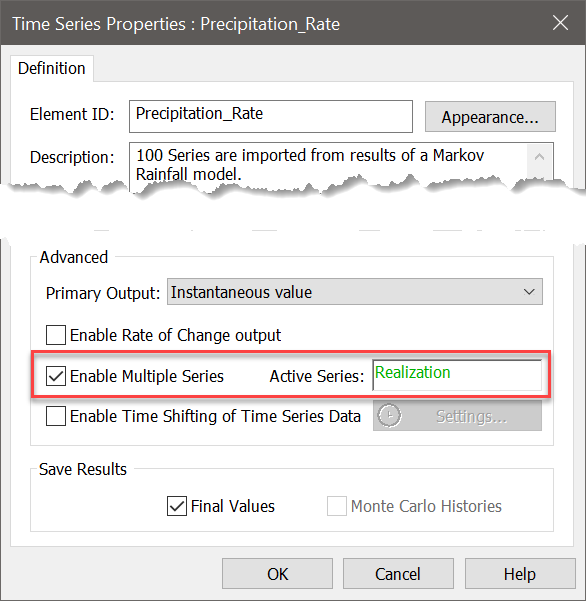The height and width of the screenshot is (601, 586).
Task: Cancel the dialog changes
Action: tap(398, 574)
